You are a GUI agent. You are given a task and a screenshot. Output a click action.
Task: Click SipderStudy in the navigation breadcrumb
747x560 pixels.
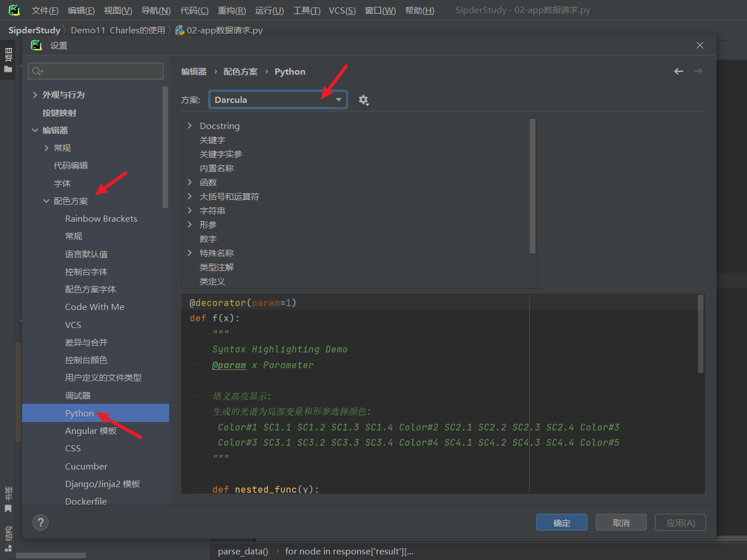(35, 30)
